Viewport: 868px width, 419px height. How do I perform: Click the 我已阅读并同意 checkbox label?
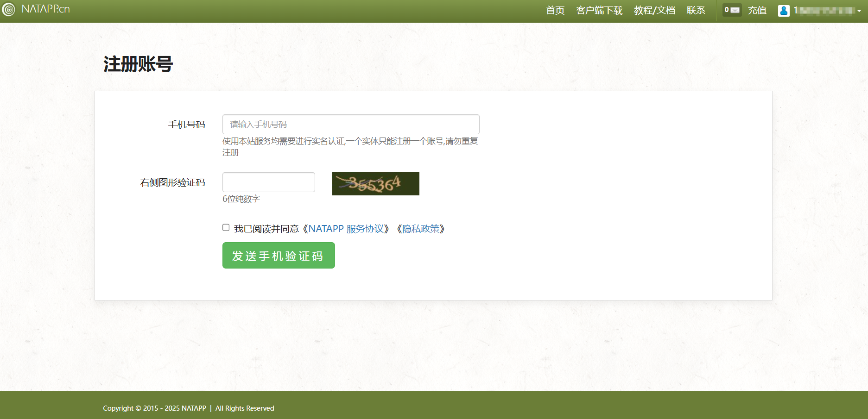266,229
